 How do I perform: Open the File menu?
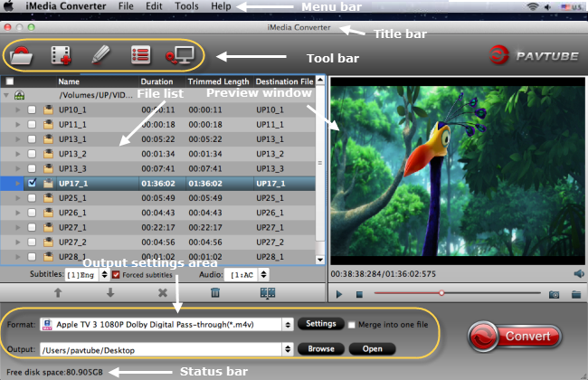pos(126,6)
